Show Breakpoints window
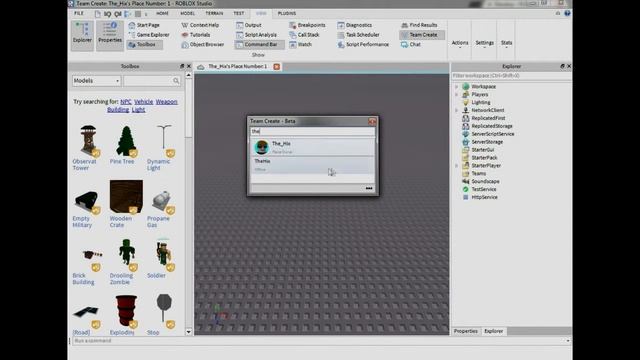 pyautogui.click(x=307, y=25)
